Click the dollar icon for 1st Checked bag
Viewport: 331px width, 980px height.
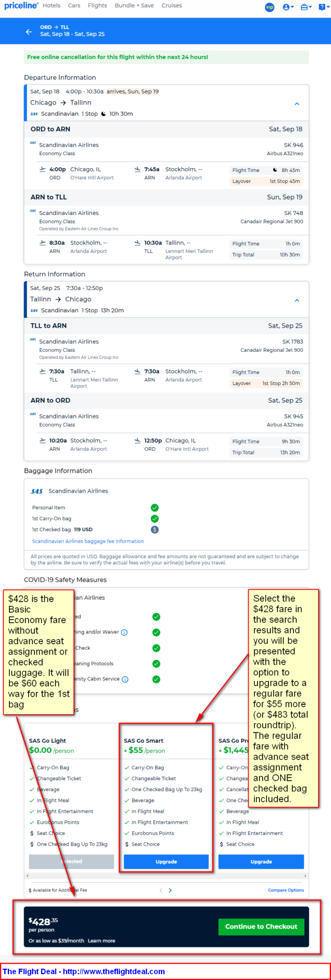[x=155, y=529]
